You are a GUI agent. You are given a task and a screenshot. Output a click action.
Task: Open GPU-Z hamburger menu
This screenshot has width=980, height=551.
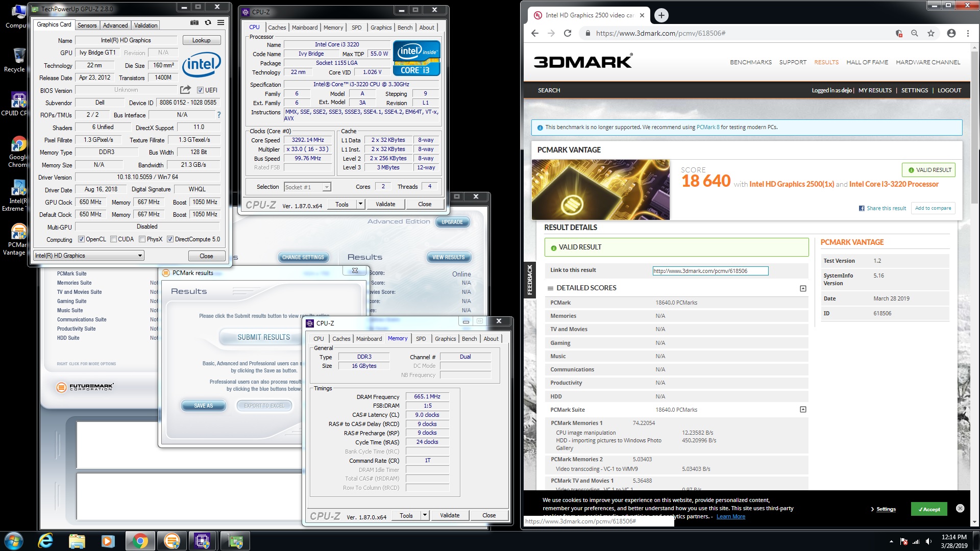[220, 22]
